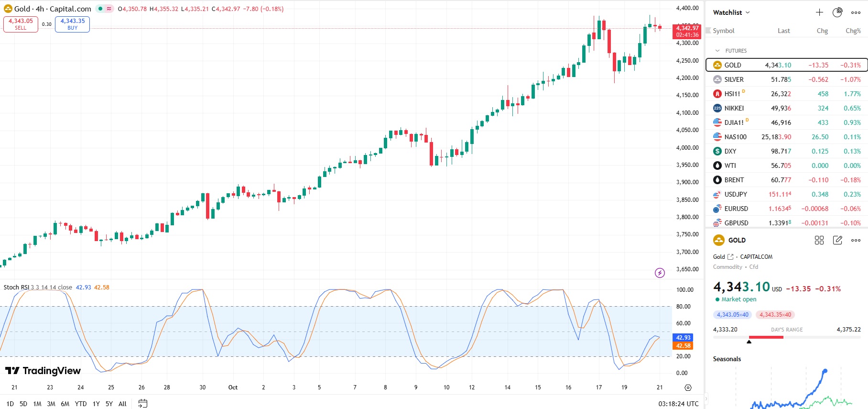Add a symbol to the watchlist
Viewport: 868px width, 409px height.
pos(819,12)
